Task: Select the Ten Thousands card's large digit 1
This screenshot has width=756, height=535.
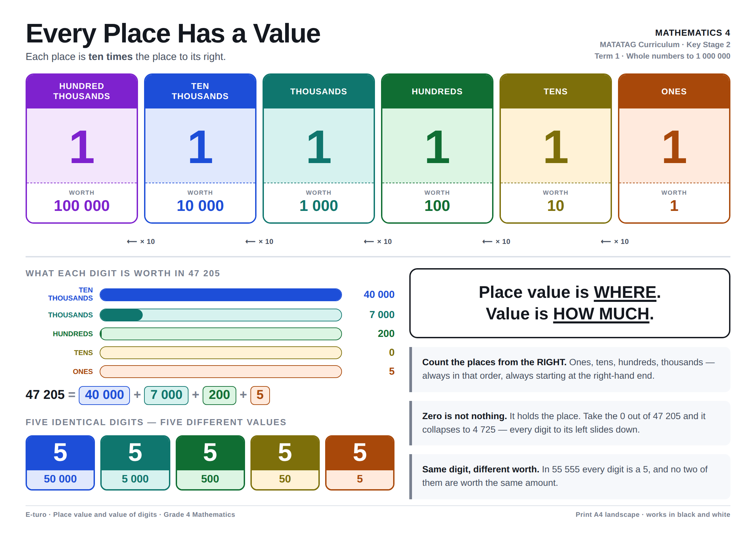Action: [x=200, y=147]
